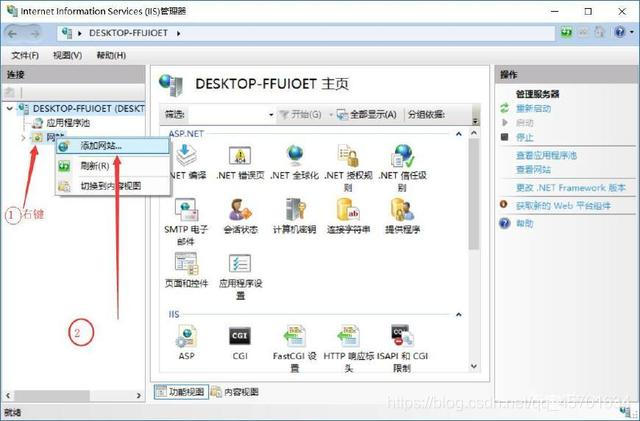Viewport: 640px width, 421px height.
Task: Expand the 网站 tree node
Action: [23, 138]
